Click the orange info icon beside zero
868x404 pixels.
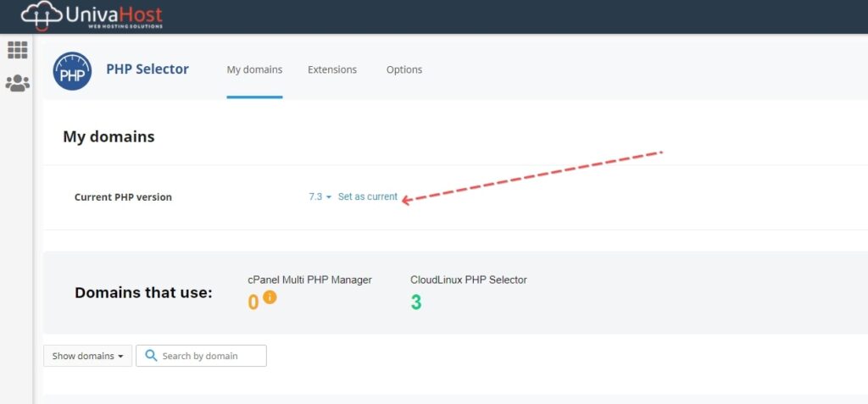pyautogui.click(x=270, y=297)
